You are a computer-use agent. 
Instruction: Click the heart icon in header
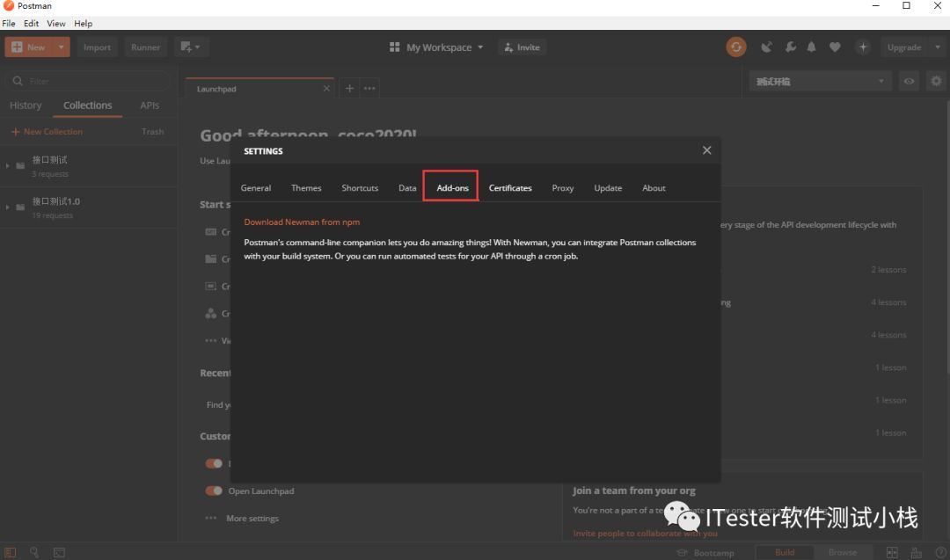(835, 47)
